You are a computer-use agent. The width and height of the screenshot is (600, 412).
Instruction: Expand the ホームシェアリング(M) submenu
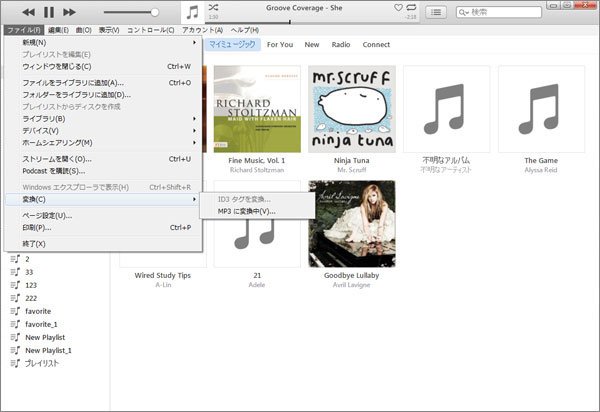pyautogui.click(x=103, y=143)
